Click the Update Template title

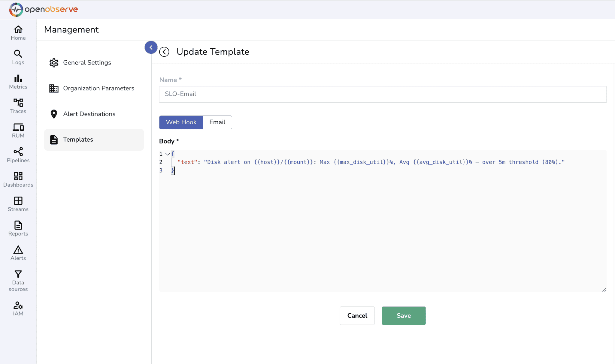tap(213, 52)
